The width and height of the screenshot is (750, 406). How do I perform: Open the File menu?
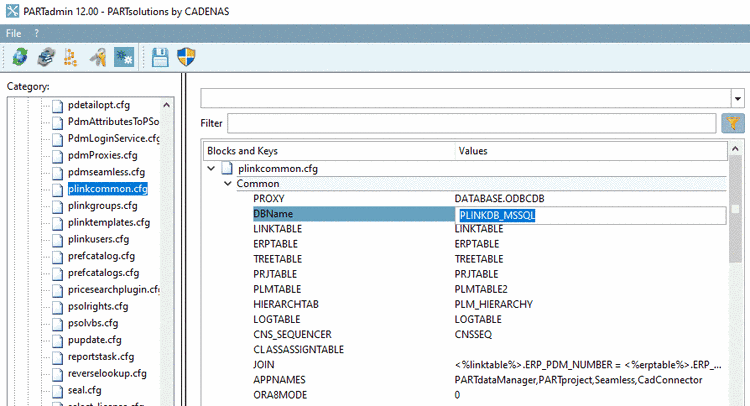pyautogui.click(x=13, y=33)
